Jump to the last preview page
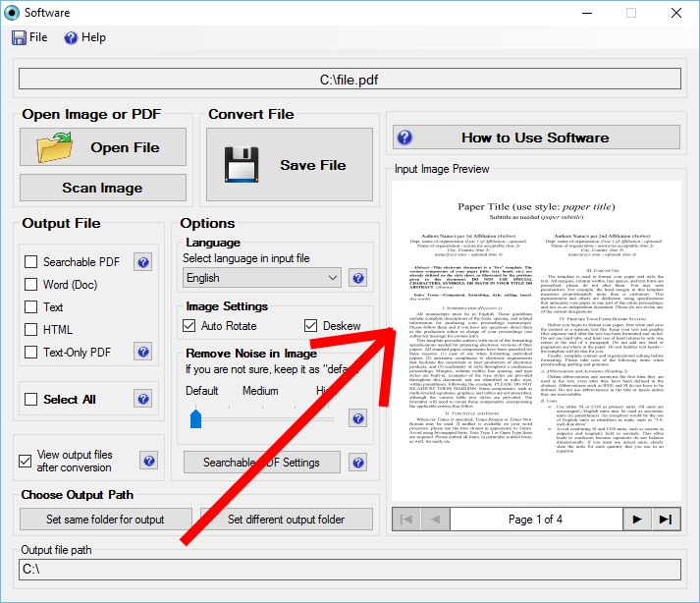This screenshot has width=700, height=603. [666, 519]
